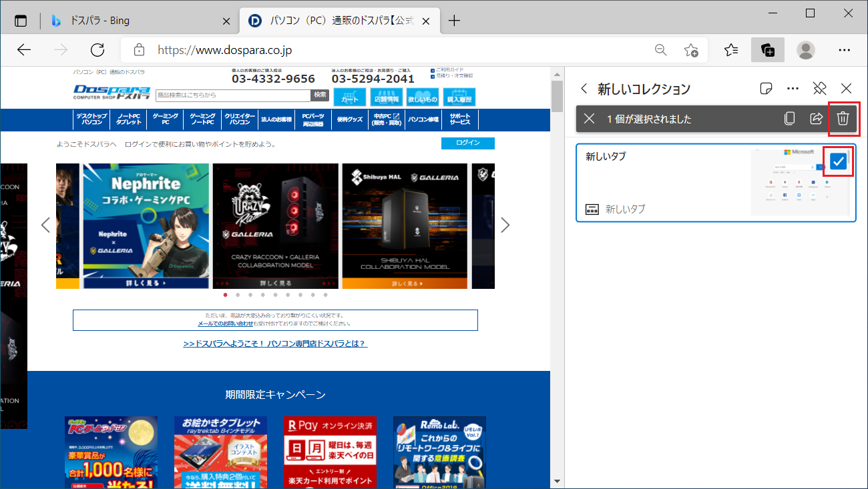Click the browser Back arrow
The height and width of the screenshot is (489, 868).
click(x=24, y=50)
